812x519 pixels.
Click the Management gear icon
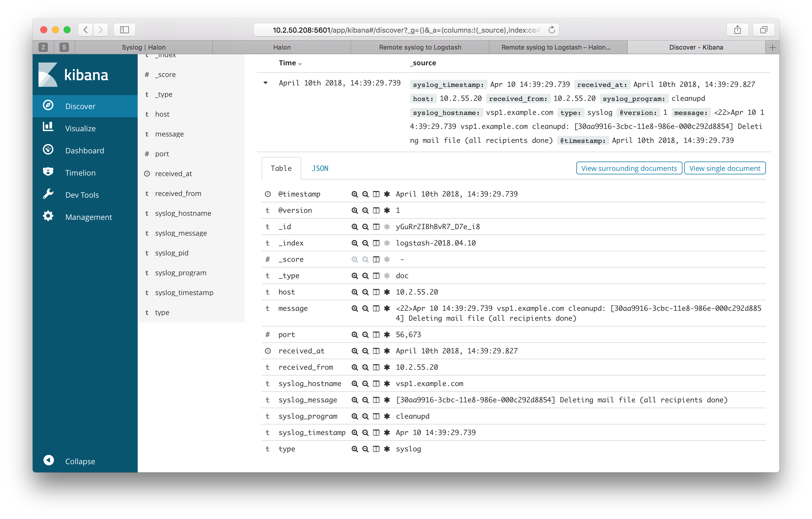tap(48, 216)
